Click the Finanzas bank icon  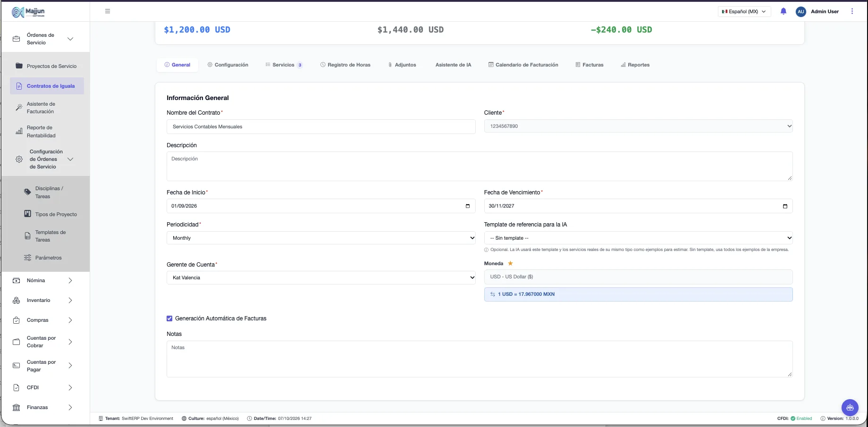coord(17,407)
